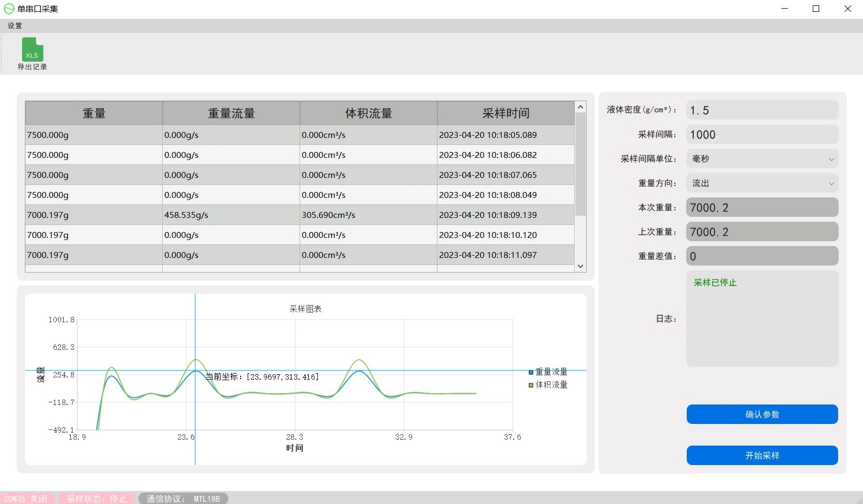Click the 液体密度 input field
The image size is (863, 504).
coord(762,110)
